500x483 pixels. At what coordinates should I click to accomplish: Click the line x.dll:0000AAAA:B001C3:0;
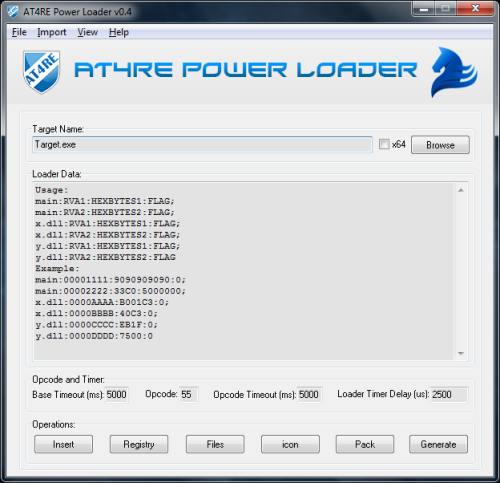102,302
